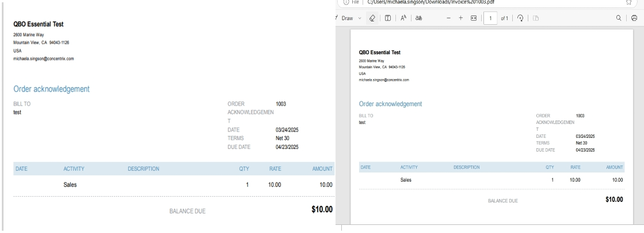The height and width of the screenshot is (233, 644).
Task: Select the Draw tool
Action: pos(346,18)
